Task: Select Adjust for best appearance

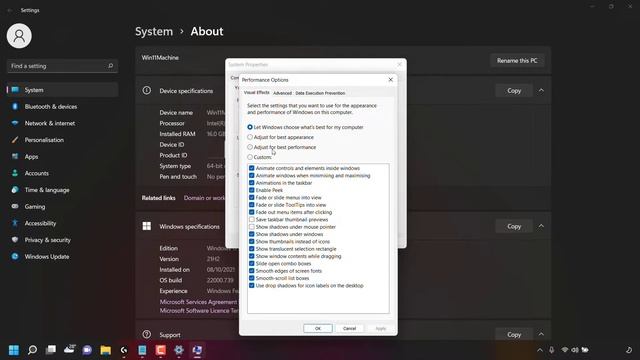Action: [280, 137]
